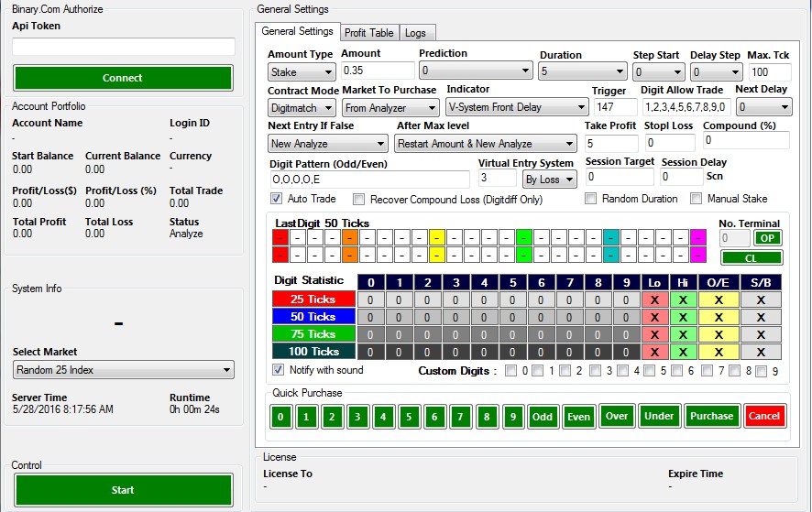Select the General Settings tab
Viewport: 812px width, 512px height.
(x=297, y=31)
